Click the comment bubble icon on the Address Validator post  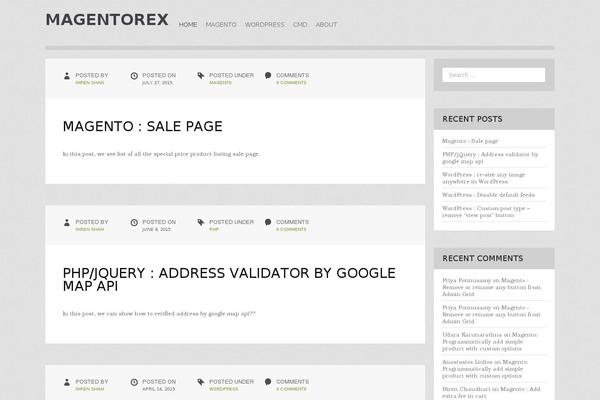pos(268,222)
